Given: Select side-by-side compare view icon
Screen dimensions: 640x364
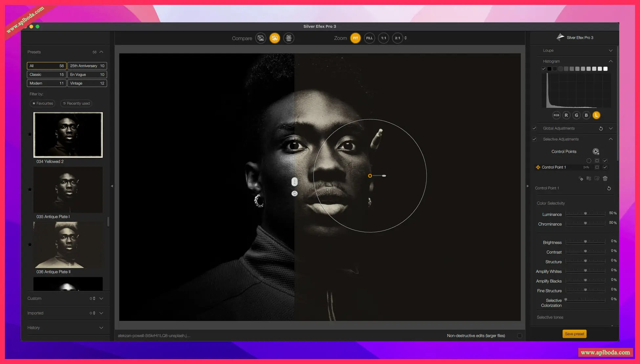Looking at the screenshot, I should (x=289, y=38).
